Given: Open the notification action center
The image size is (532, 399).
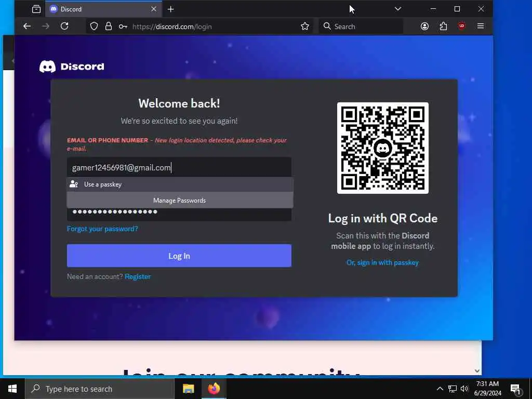Looking at the screenshot, I should pos(516,389).
